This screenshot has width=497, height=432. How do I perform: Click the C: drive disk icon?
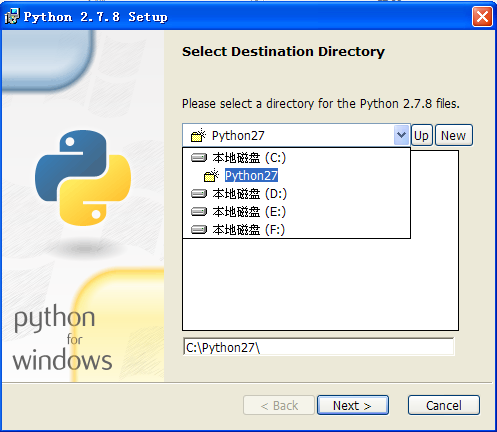(199, 157)
